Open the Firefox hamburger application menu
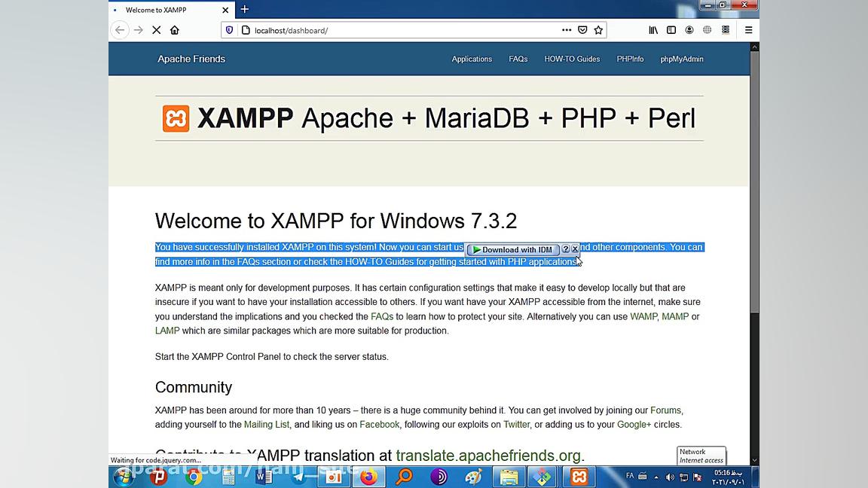Screen dimensions: 868x488 (748, 30)
